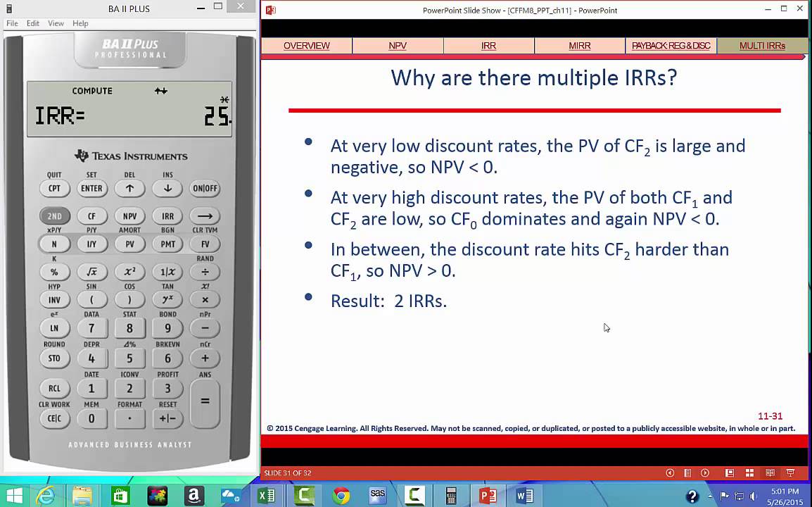Go to previous slide in slideshow bar

point(670,472)
